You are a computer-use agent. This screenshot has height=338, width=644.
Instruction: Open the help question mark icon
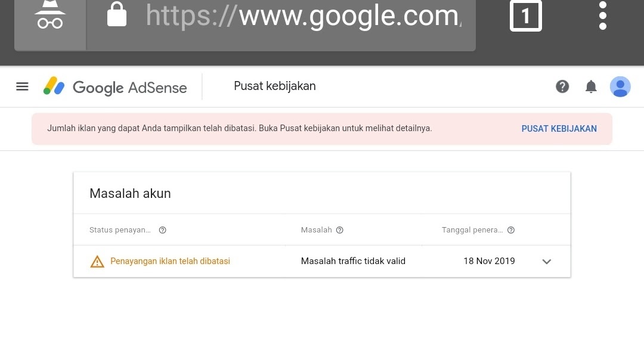click(562, 86)
